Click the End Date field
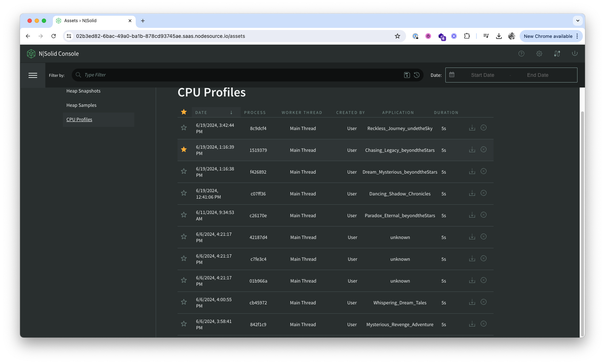This screenshot has width=605, height=364. tap(537, 75)
